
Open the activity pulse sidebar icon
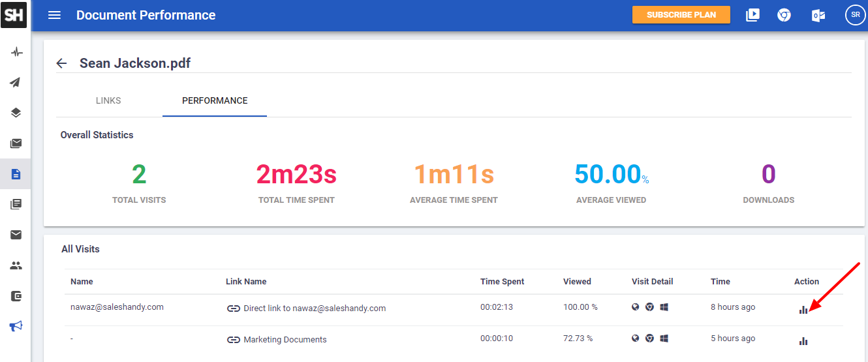click(x=16, y=52)
